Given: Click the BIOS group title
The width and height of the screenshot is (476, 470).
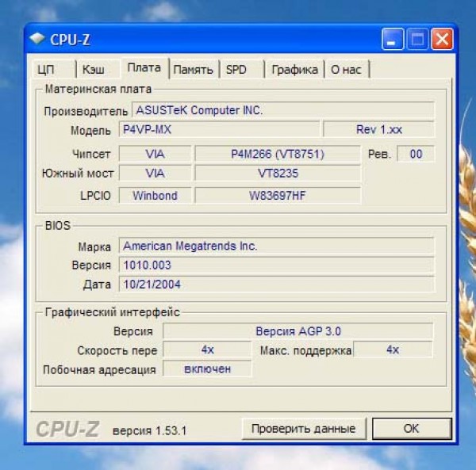Looking at the screenshot, I should [x=58, y=226].
